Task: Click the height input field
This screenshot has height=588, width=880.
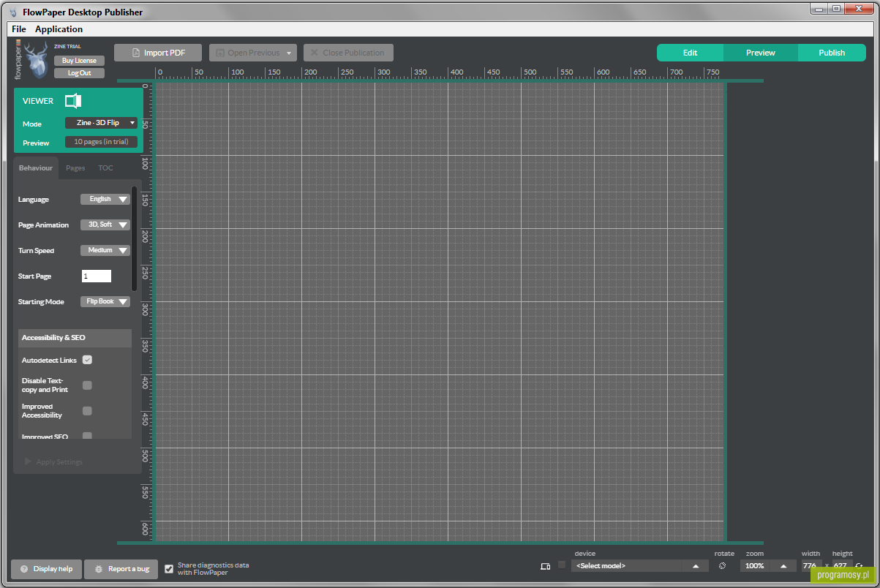Action: pos(842,566)
